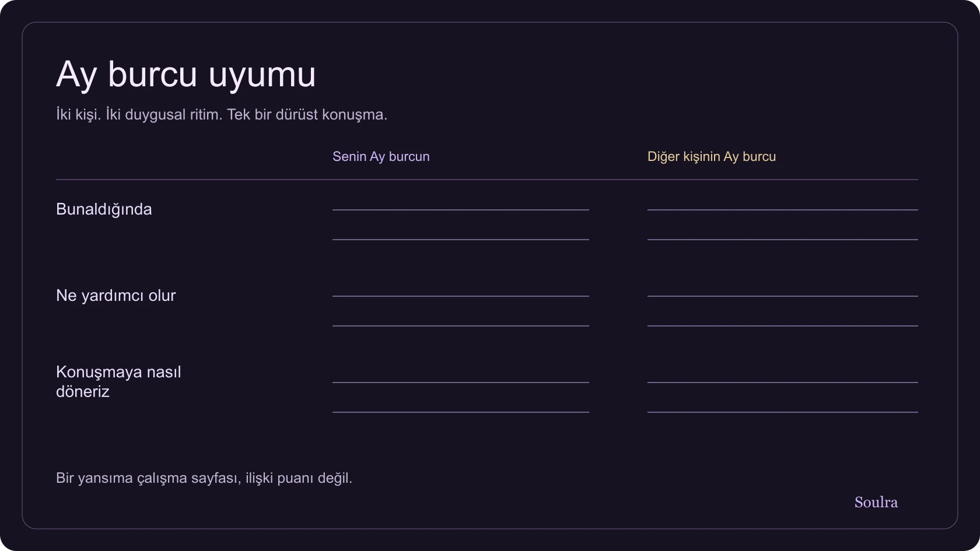The width and height of the screenshot is (980, 551).
Task: Click the 'Ay burcu uyumu' heading
Action: tap(186, 75)
